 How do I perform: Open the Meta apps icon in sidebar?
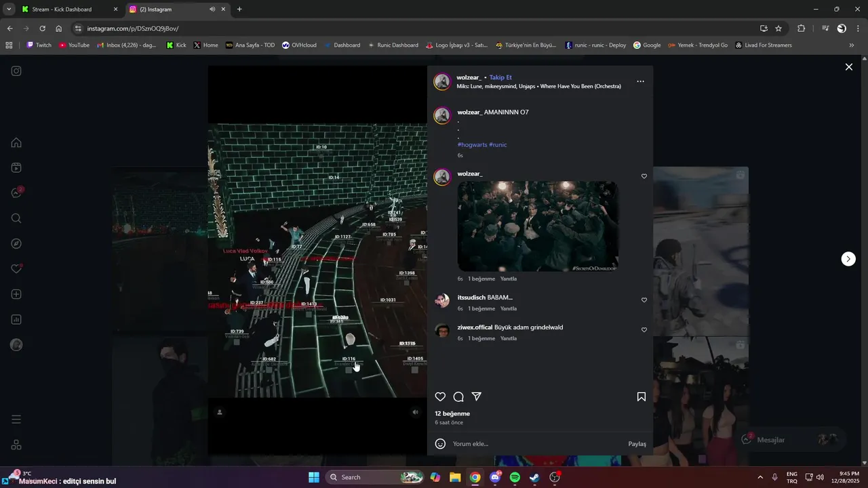click(16, 445)
